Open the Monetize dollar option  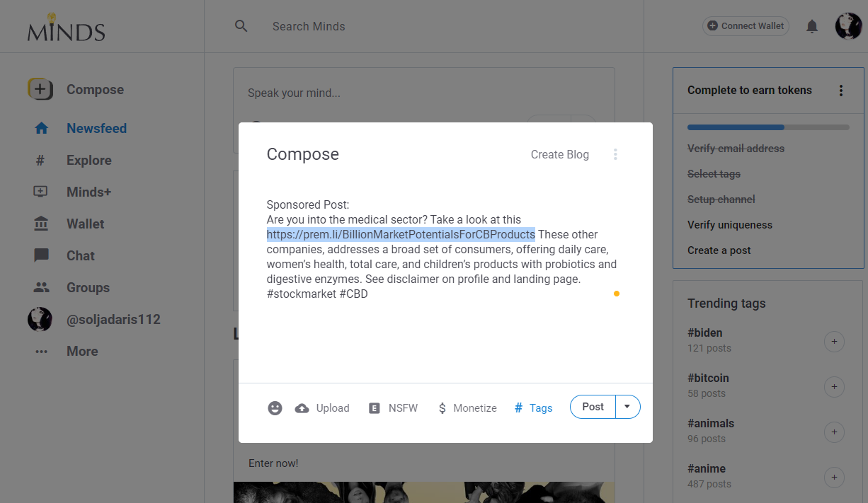point(467,407)
